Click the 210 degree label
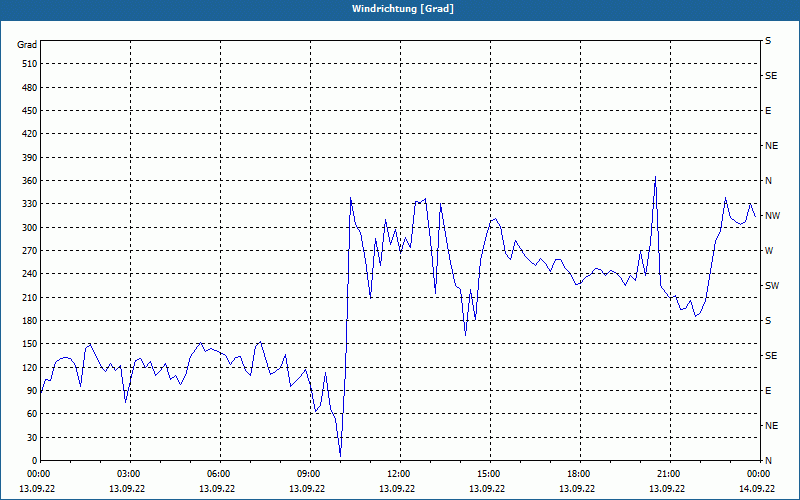800x500 pixels. (x=30, y=297)
